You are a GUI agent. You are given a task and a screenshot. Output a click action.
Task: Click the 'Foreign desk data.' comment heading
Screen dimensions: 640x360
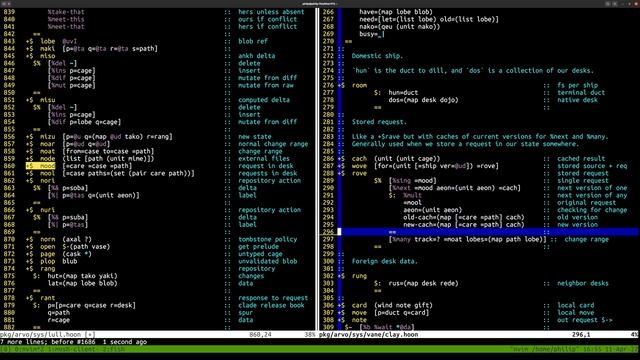tap(384, 261)
